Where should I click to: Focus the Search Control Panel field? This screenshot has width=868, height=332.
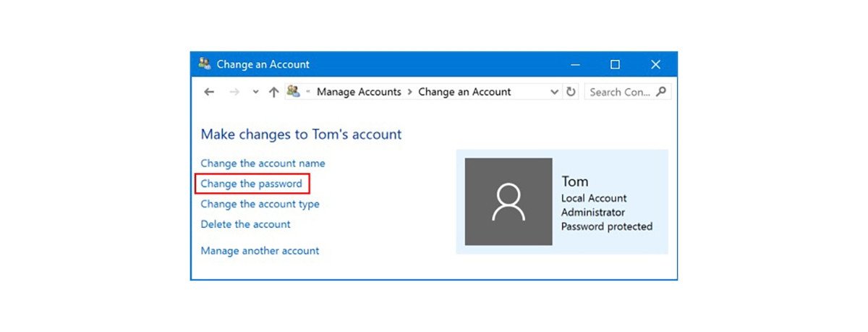pos(619,92)
